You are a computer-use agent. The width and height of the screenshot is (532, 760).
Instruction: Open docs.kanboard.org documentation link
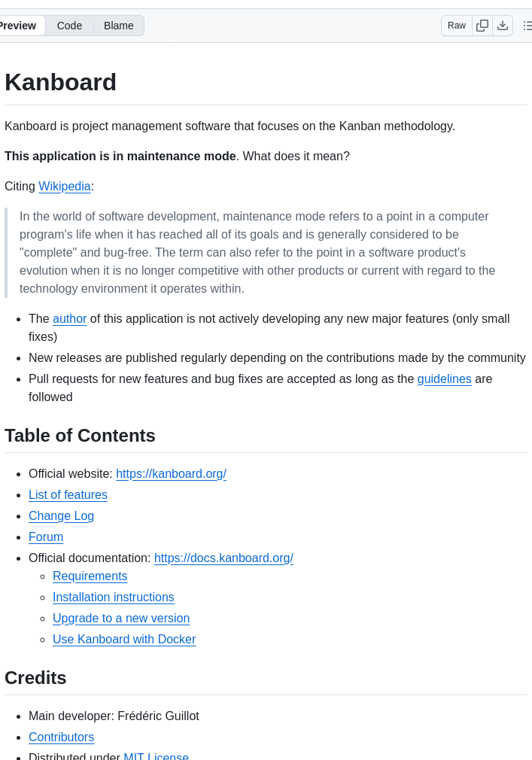(223, 558)
